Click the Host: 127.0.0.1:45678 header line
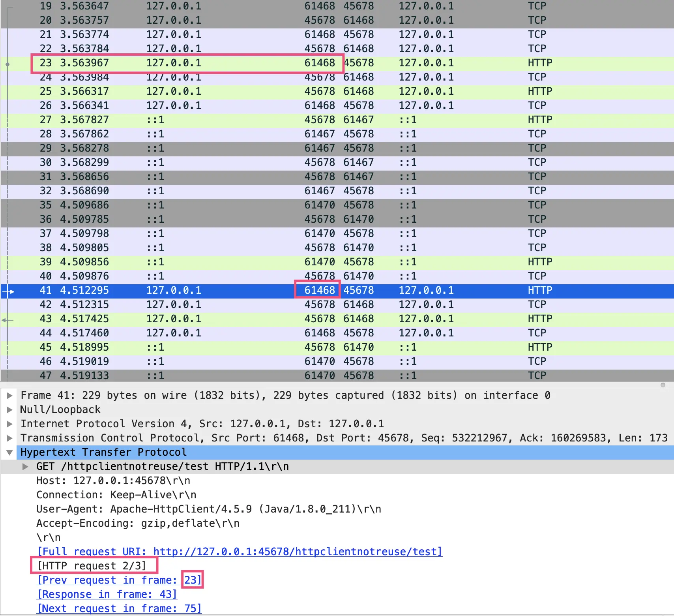The height and width of the screenshot is (616, 674). tap(113, 481)
